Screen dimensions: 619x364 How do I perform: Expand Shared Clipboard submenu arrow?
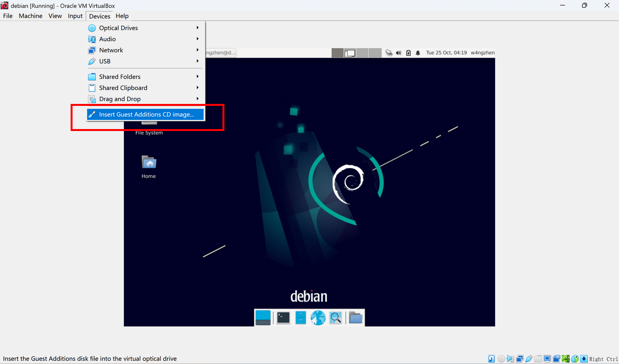click(198, 88)
